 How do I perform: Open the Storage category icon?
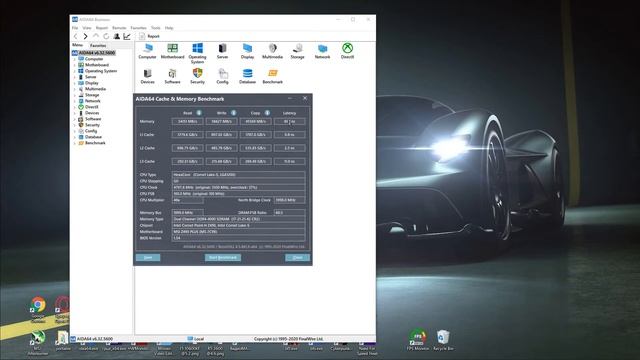298,51
